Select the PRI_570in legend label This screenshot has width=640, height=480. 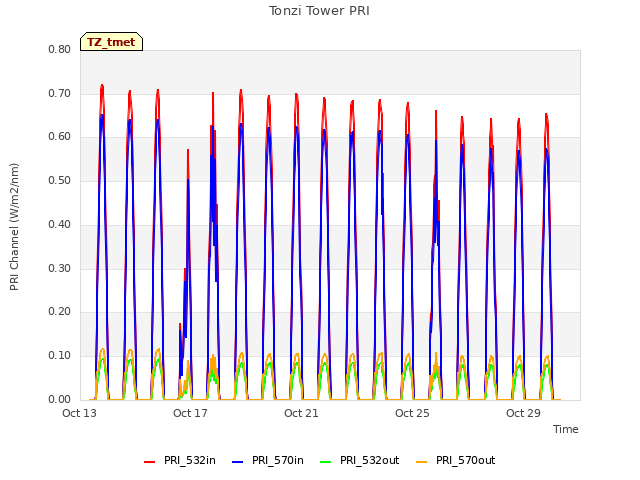pyautogui.click(x=278, y=460)
